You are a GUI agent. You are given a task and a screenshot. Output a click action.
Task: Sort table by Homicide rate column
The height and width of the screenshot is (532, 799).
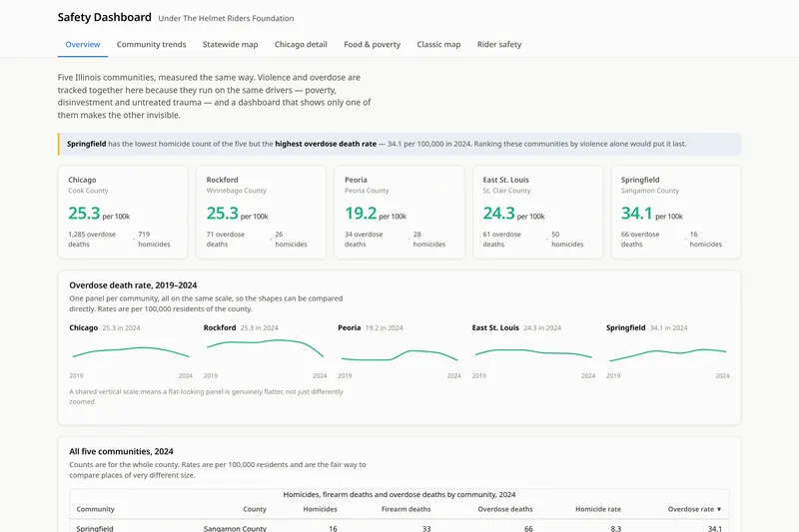pyautogui.click(x=598, y=509)
